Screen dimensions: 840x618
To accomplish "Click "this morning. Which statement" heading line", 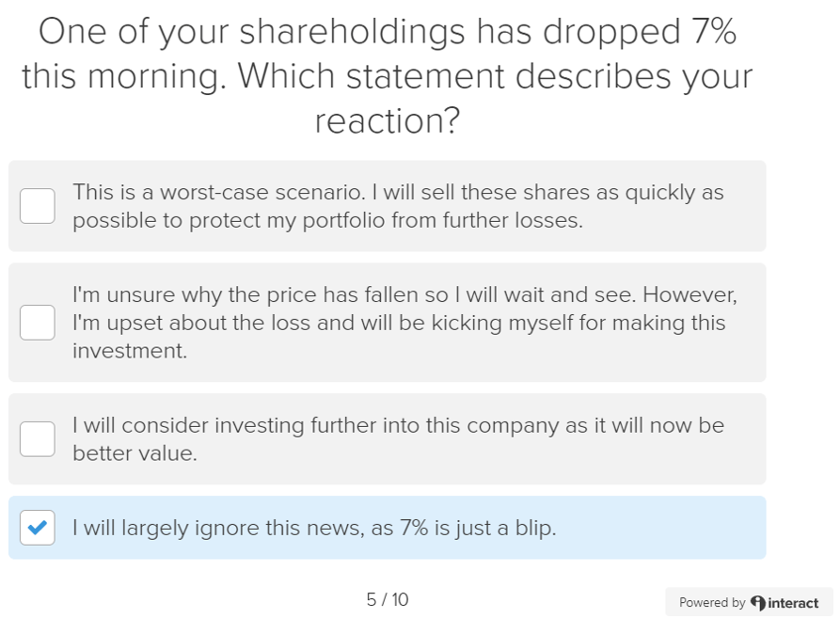I will [388, 76].
